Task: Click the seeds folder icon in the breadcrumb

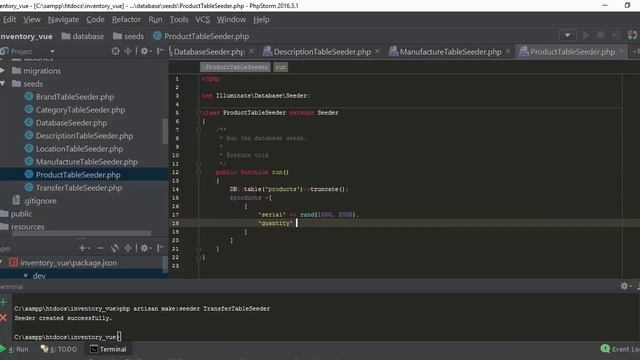Action: tap(117, 36)
